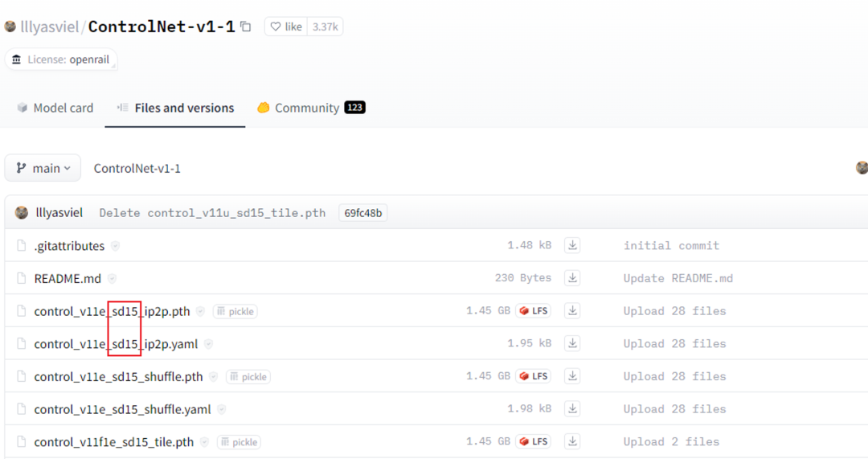Click pickle badge for control_v11e_sd15_shuffle.pth

pos(248,376)
